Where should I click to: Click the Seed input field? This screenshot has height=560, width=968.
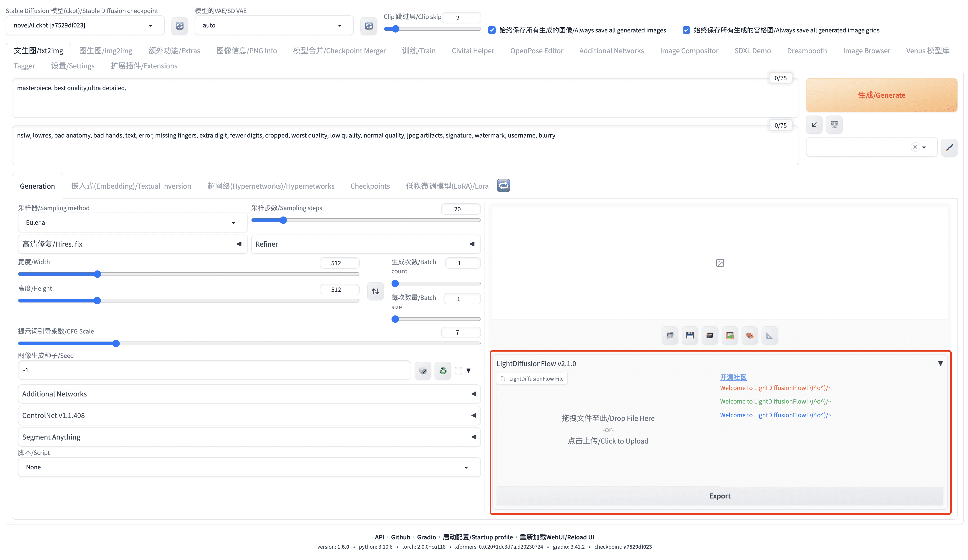point(214,370)
